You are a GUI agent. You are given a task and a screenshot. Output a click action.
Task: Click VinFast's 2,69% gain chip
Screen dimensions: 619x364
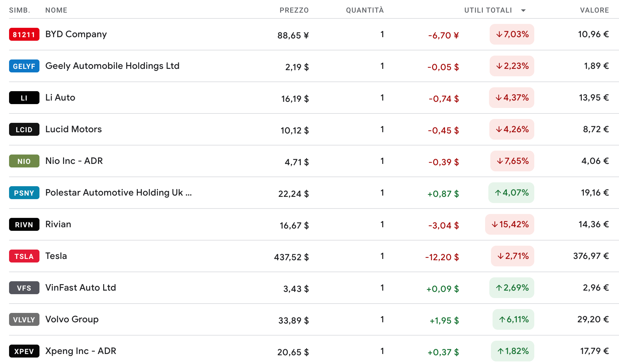512,288
